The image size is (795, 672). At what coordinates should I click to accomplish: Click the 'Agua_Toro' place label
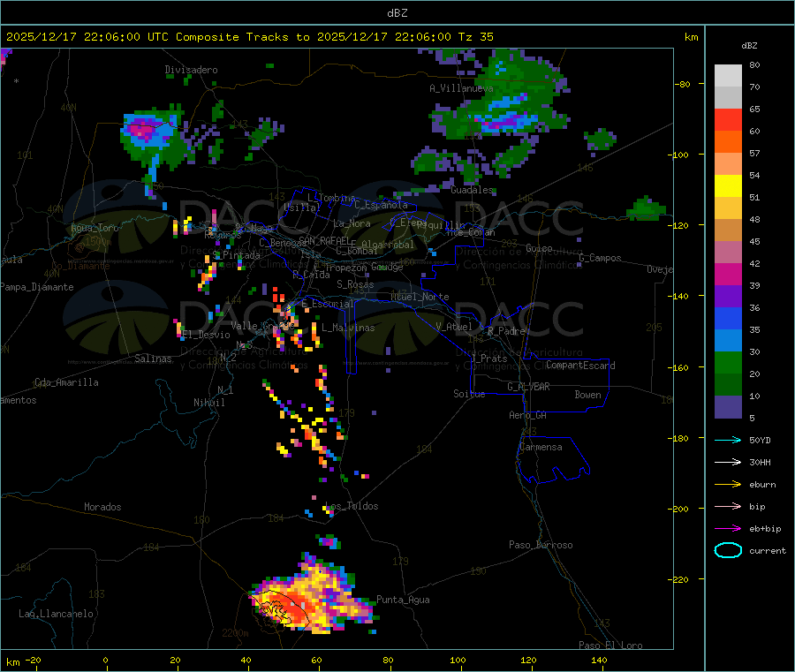(x=95, y=228)
